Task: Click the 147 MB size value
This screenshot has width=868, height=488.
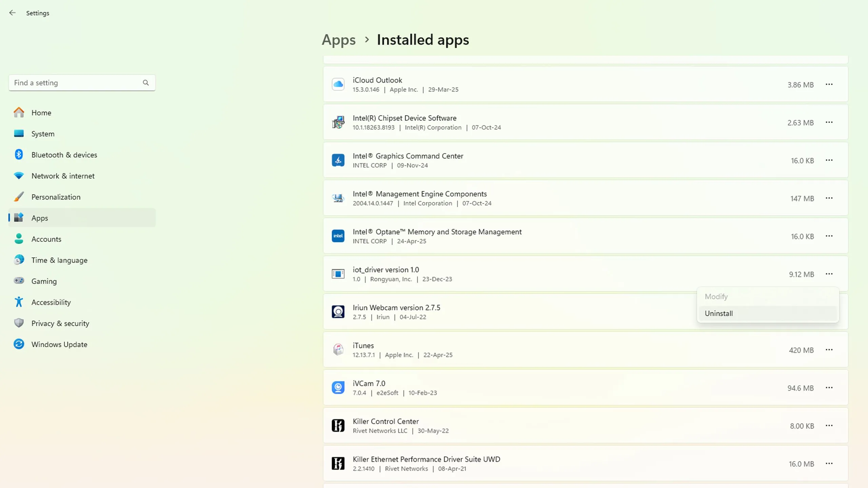Action: point(802,199)
